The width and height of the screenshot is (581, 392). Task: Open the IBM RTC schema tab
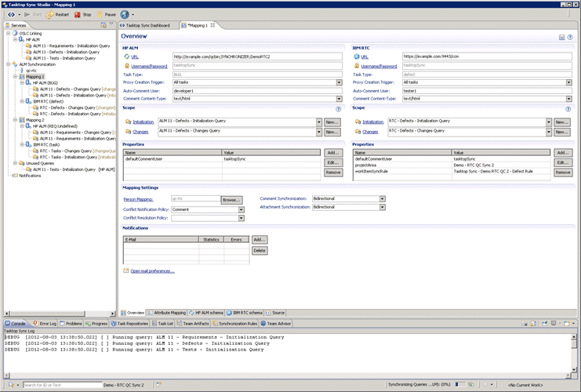[244, 313]
